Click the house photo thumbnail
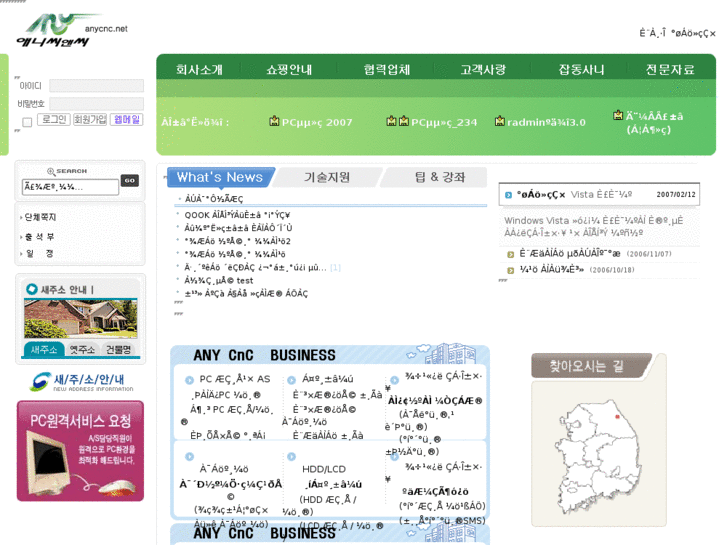727x545 pixels. [81, 318]
